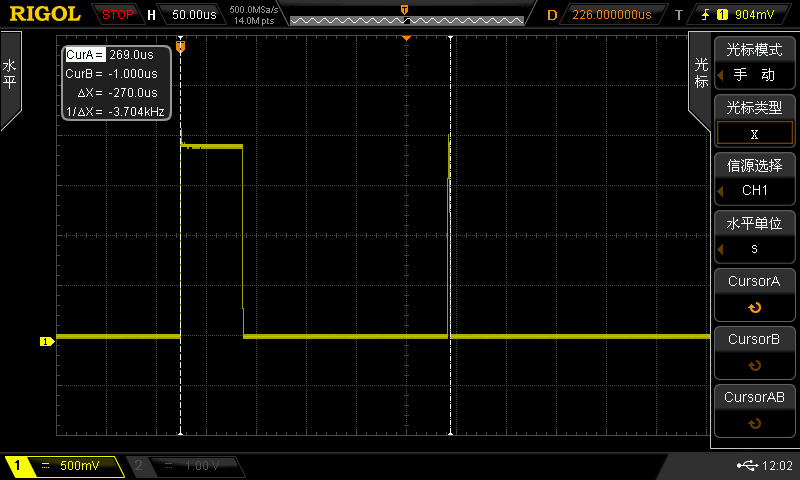Select the CurA 269.0us value field
The image size is (800, 480).
coord(130,55)
